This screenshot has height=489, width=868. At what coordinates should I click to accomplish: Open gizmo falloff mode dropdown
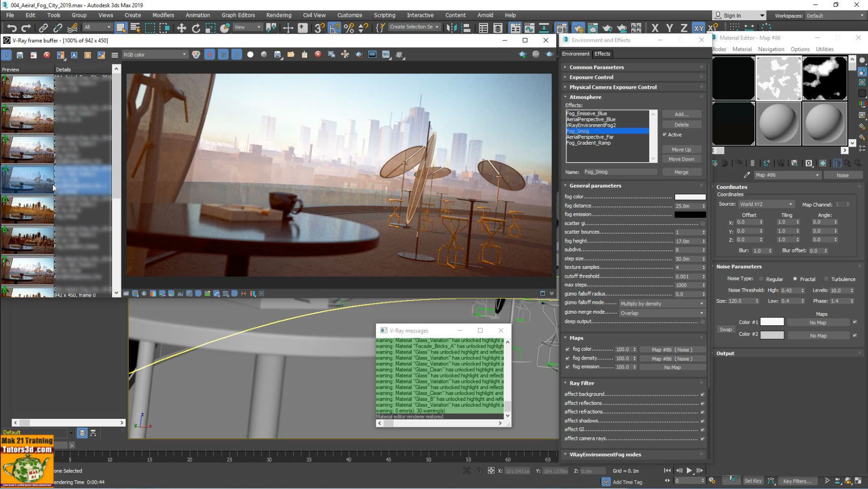(661, 303)
